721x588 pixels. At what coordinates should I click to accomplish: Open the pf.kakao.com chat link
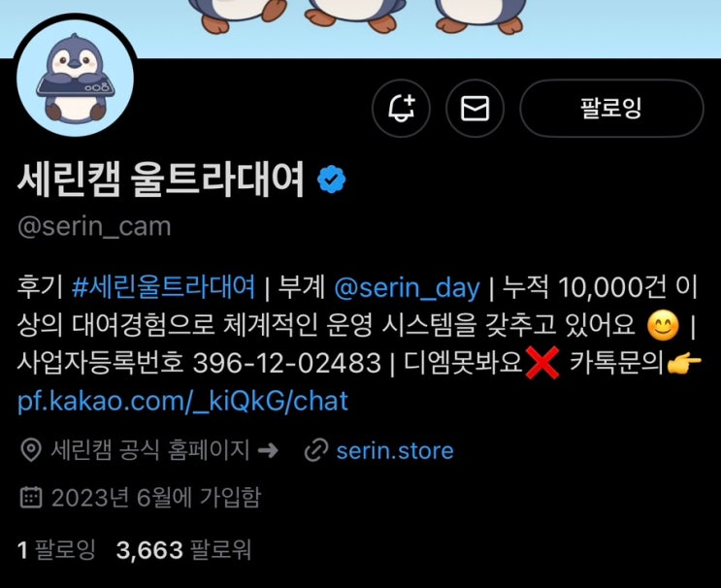[x=182, y=401]
